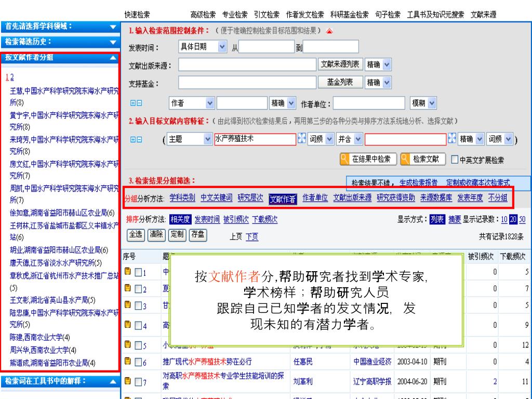Screen dimensions: 532x399
Task: Tick the checkbox for result row 3
Action: (138, 305)
